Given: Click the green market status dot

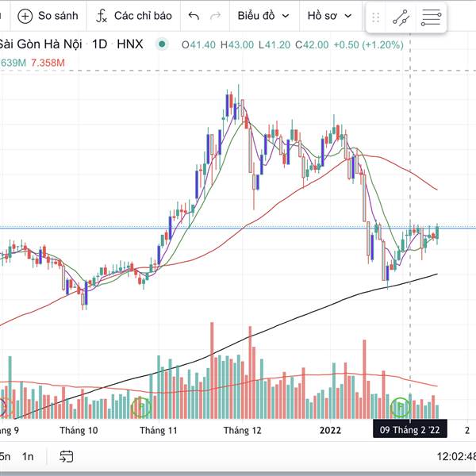Looking at the screenshot, I should click(x=162, y=44).
